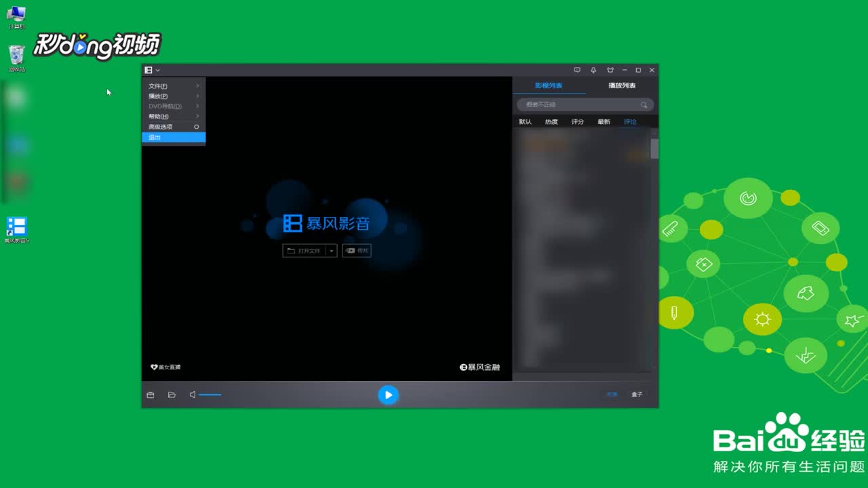The image size is (868, 488).
Task: Open the main menu logo icon
Action: [149, 70]
